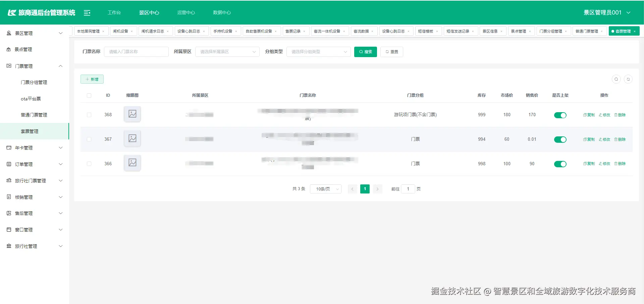Click the search magnifier icon above the table
This screenshot has width=644, height=304.
click(616, 79)
